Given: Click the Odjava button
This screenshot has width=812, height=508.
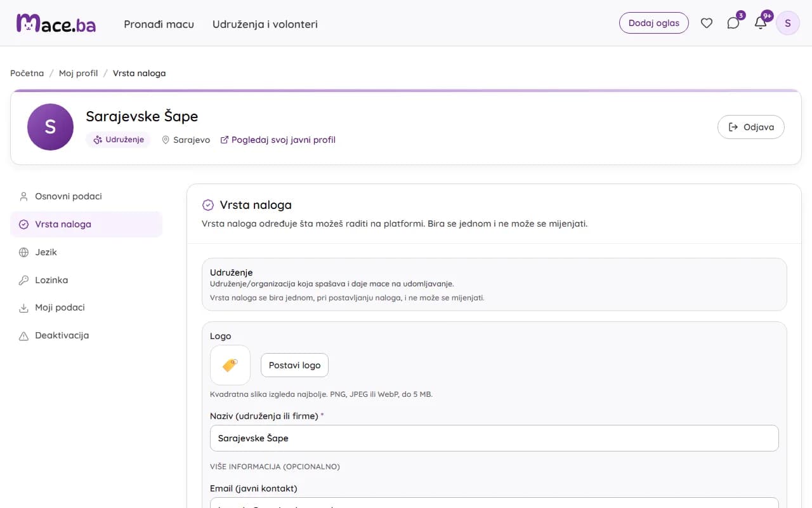Looking at the screenshot, I should click(x=751, y=127).
